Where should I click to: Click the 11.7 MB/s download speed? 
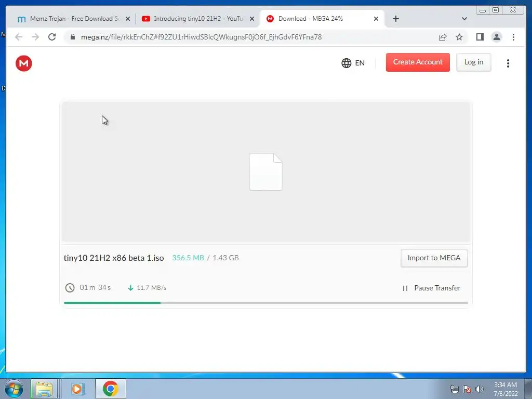[x=151, y=288]
